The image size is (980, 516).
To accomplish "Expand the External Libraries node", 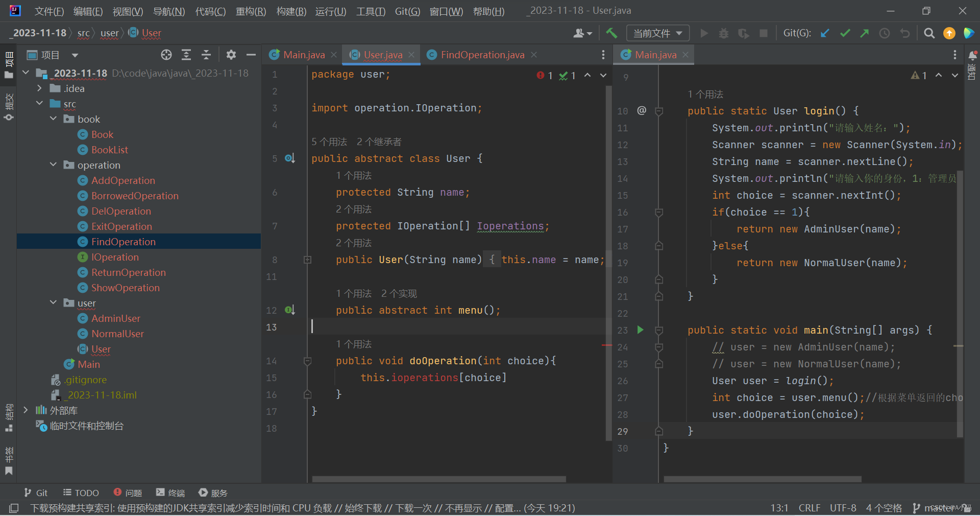I will pos(26,410).
